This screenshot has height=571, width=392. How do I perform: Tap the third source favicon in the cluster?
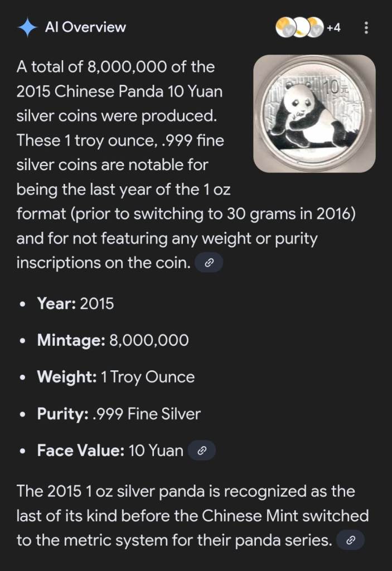pyautogui.click(x=316, y=27)
